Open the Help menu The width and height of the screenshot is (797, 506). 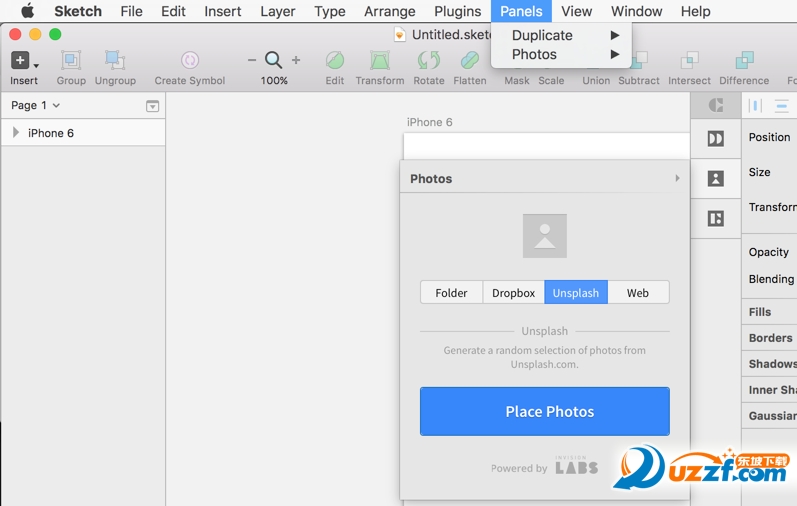(x=695, y=11)
